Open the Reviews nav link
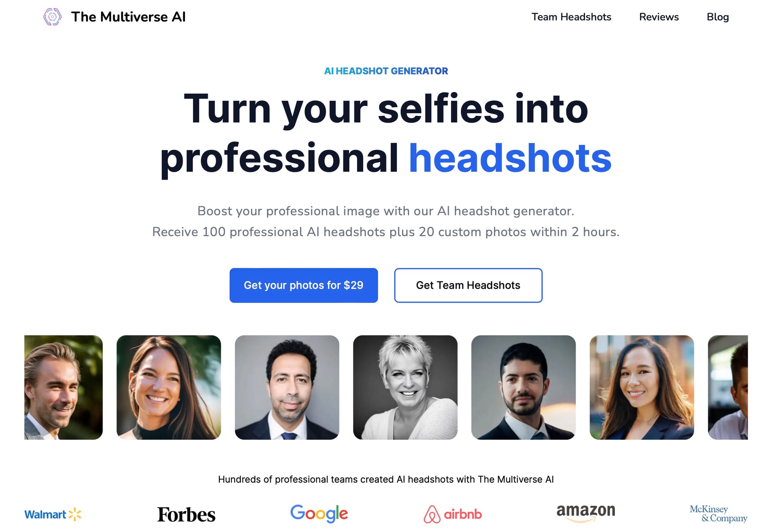Image resolution: width=763 pixels, height=532 pixels. pyautogui.click(x=659, y=17)
